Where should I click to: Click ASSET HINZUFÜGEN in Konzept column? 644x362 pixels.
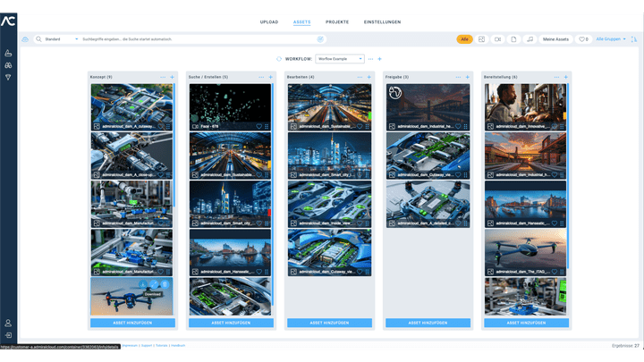coord(132,323)
